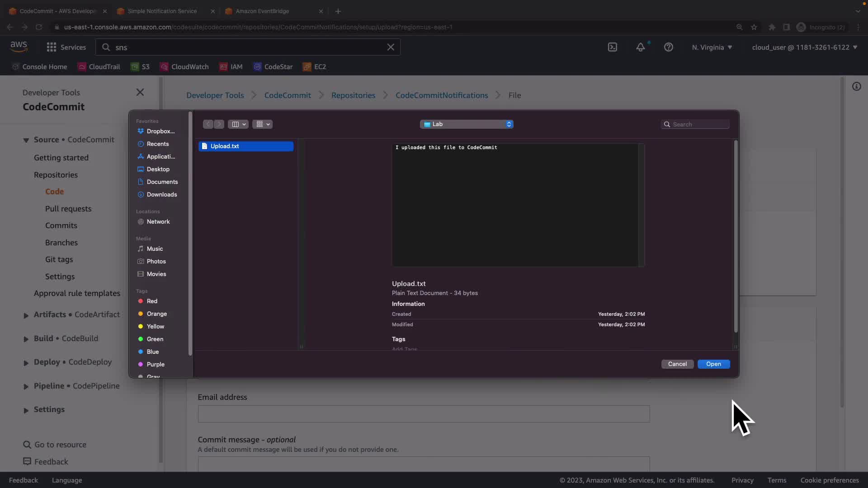This screenshot has width=868, height=488.
Task: Expand N. Virginia region selector
Action: coord(712,47)
